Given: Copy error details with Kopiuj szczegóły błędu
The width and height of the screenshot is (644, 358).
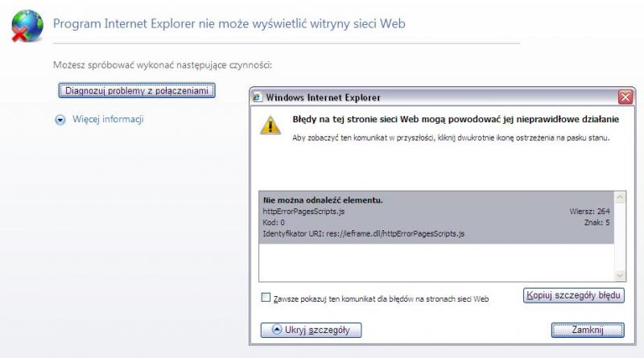Looking at the screenshot, I should (x=573, y=295).
